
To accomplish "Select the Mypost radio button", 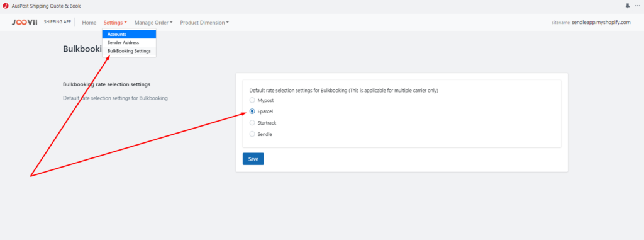I will click(x=252, y=100).
